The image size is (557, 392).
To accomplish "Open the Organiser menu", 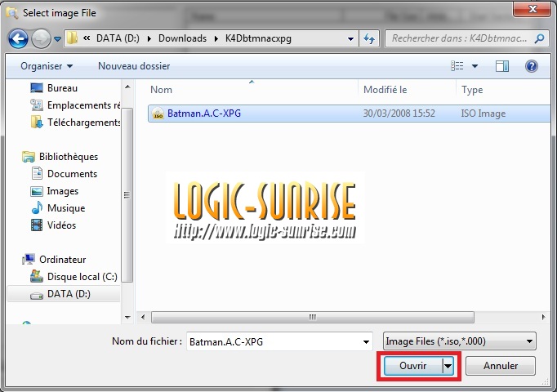I will coord(47,66).
